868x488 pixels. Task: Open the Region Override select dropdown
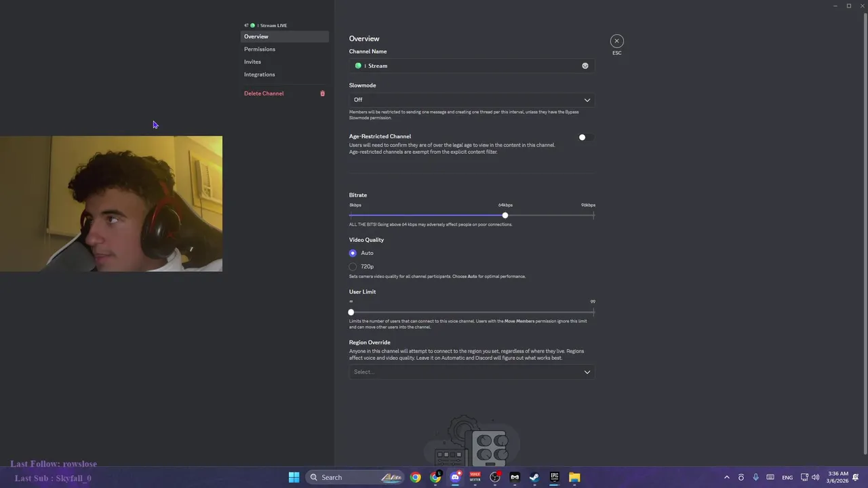click(x=471, y=371)
